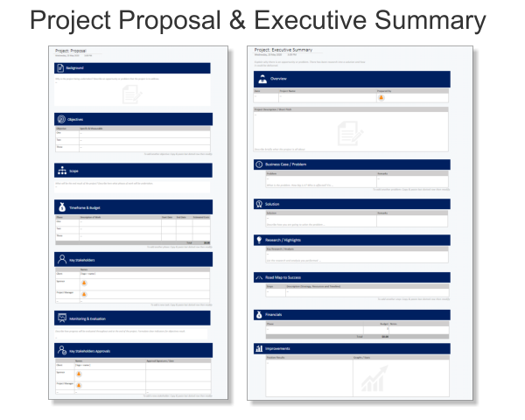
Task: Click the Sponsor orange contact tag in Stakeholders
Action: [84, 283]
